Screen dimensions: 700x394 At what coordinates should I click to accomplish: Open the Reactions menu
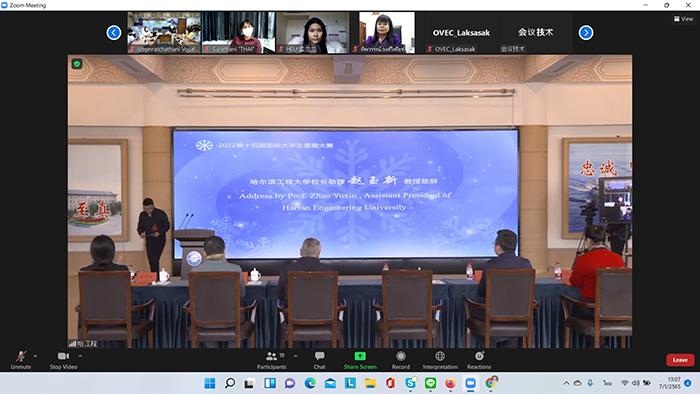tap(479, 360)
